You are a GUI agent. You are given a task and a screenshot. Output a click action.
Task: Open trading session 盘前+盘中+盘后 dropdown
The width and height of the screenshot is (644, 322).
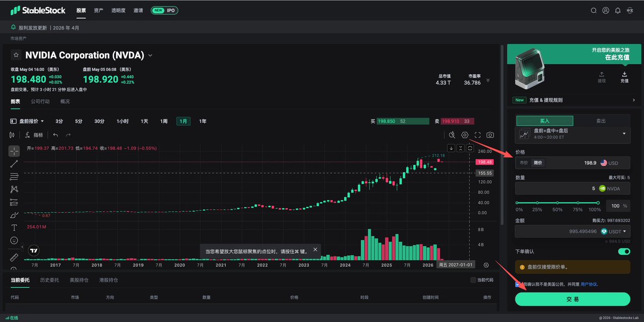point(573,134)
